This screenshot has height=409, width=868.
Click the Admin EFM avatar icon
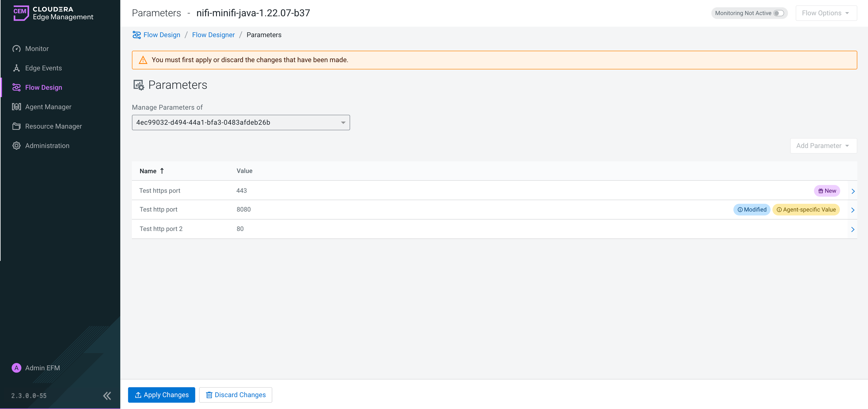coord(16,368)
